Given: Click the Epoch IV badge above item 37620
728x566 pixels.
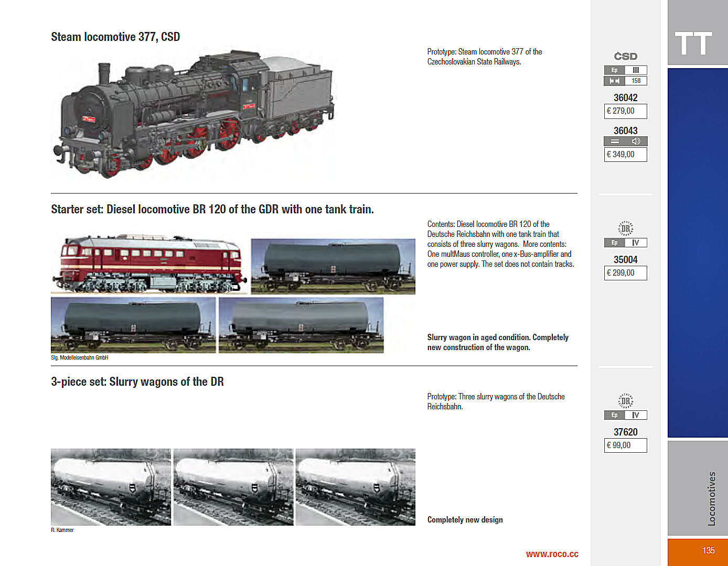Looking at the screenshot, I should (625, 415).
